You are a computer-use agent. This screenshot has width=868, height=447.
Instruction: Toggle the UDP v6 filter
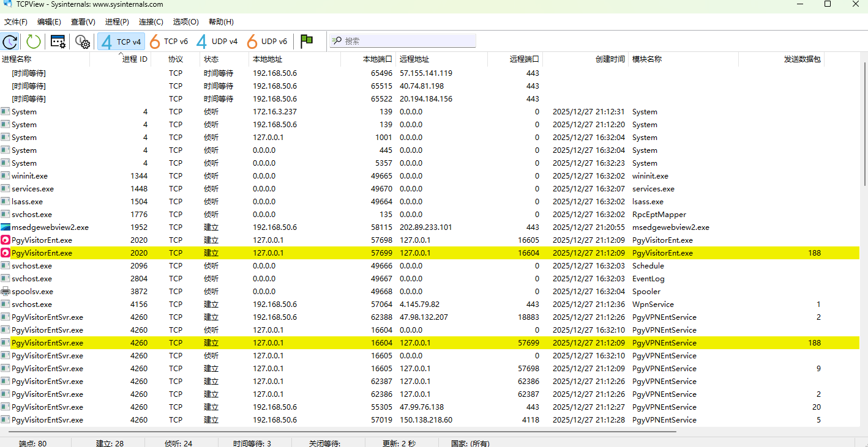pyautogui.click(x=267, y=42)
